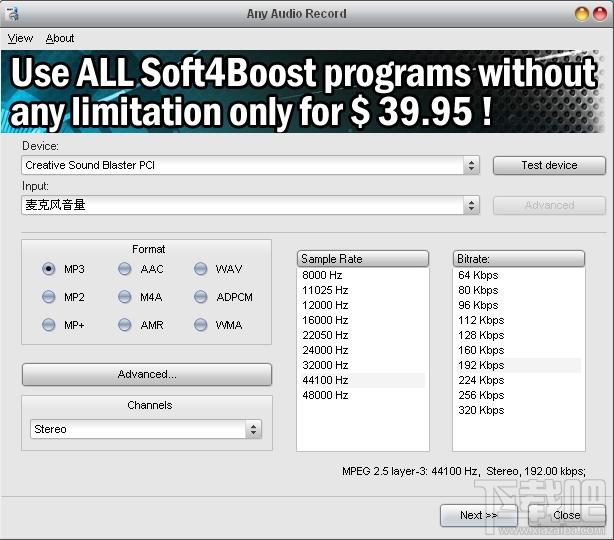Click the red close window button
This screenshot has height=540, width=614.
click(600, 14)
